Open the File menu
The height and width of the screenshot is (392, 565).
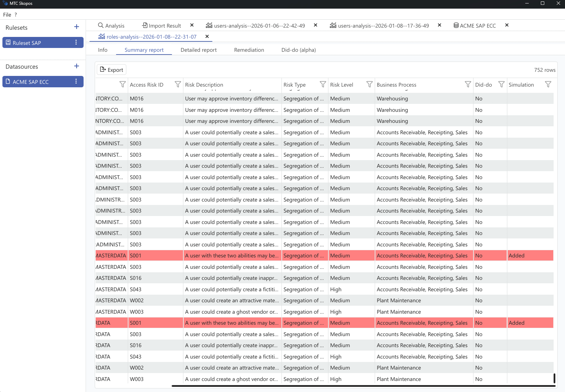(7, 14)
